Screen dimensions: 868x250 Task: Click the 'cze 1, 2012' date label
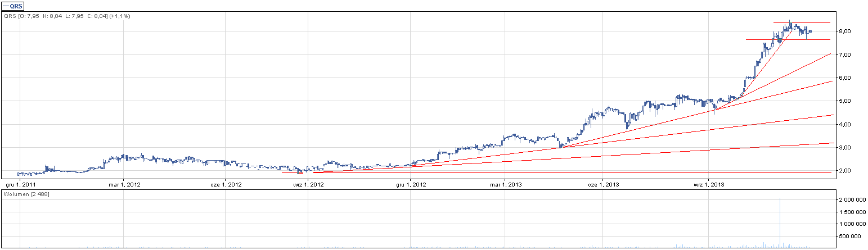point(225,184)
